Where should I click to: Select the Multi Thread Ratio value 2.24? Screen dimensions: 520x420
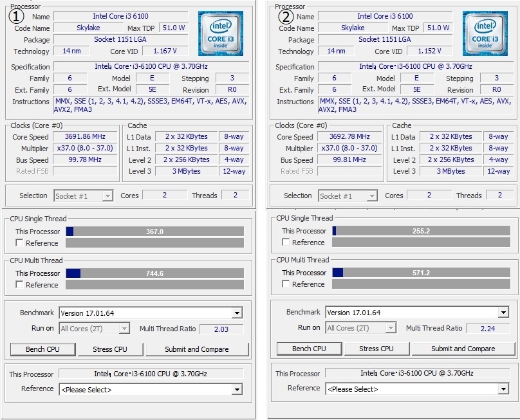point(488,329)
